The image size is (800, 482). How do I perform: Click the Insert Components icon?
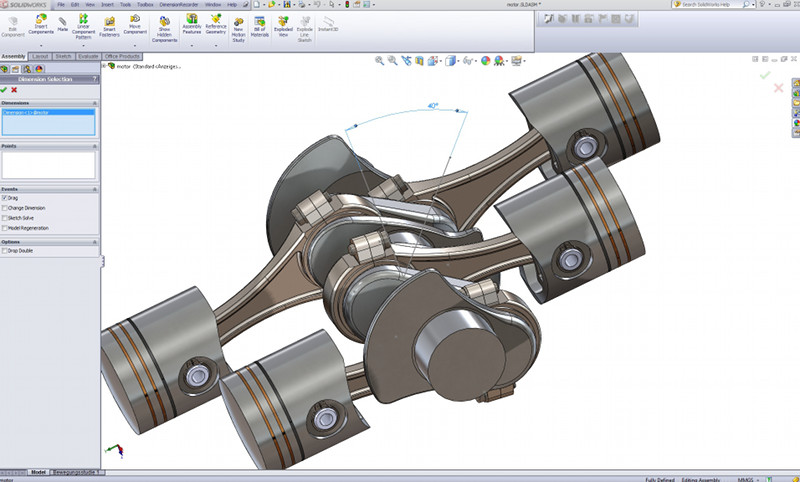point(41,19)
